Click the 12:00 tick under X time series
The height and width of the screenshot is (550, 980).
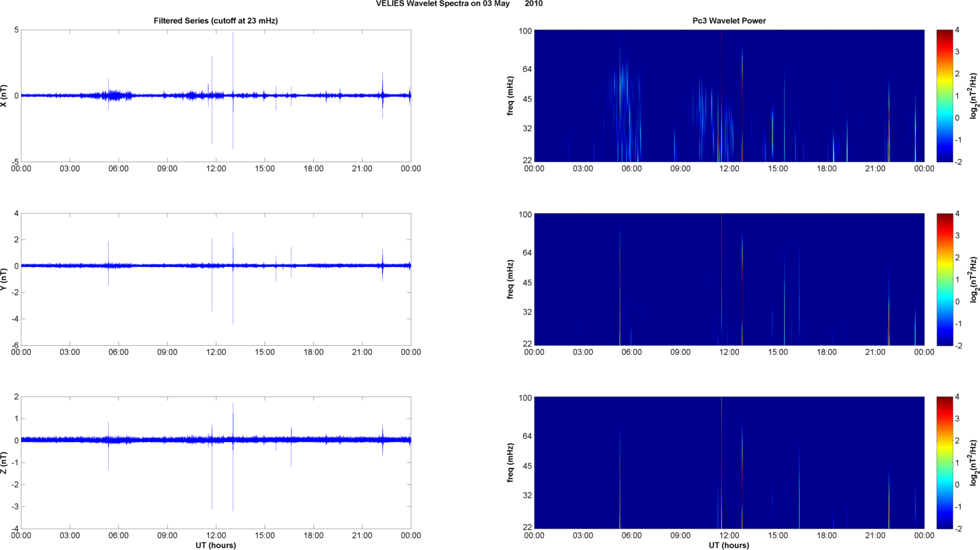click(x=216, y=169)
